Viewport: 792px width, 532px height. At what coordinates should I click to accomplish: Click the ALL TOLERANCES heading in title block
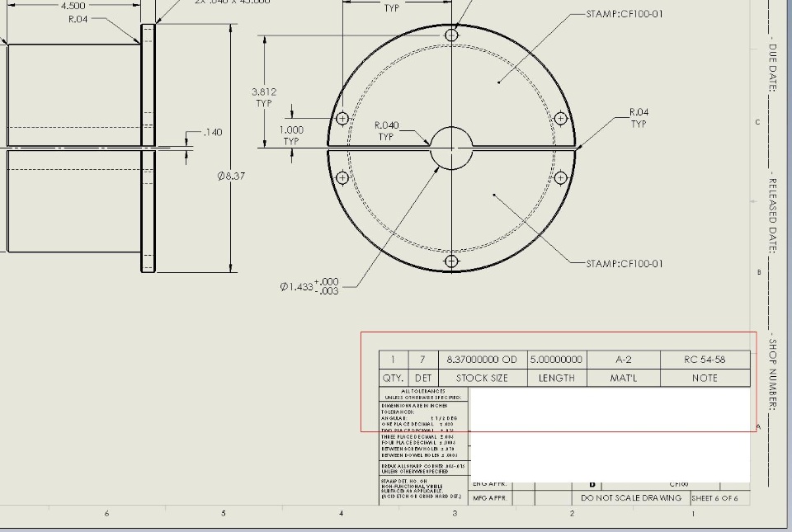tap(423, 391)
